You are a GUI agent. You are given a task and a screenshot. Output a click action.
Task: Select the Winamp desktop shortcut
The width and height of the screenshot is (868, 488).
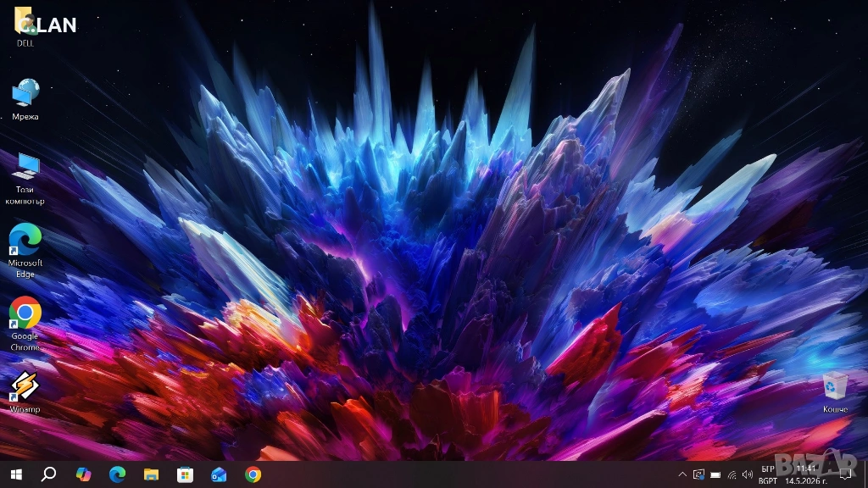tap(25, 392)
